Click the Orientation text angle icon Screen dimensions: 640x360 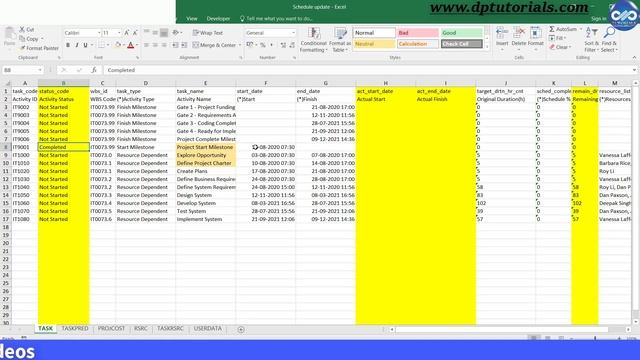[x=176, y=33]
